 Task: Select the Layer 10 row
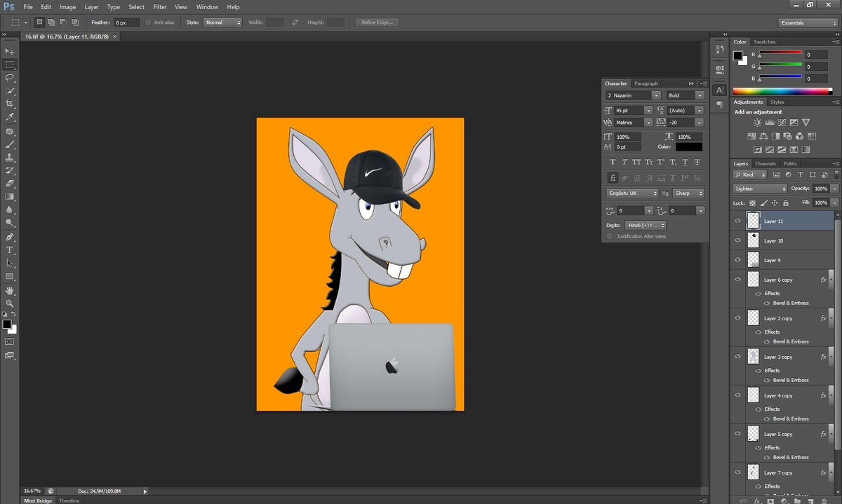(783, 240)
